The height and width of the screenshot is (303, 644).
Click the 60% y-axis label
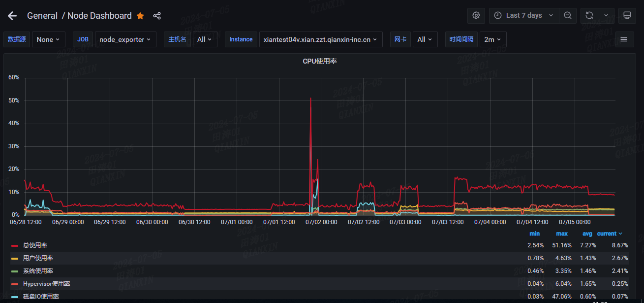14,77
